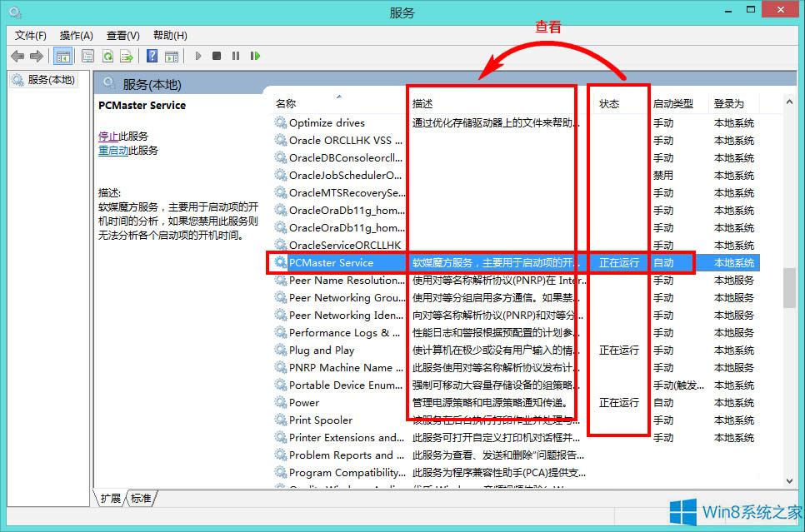Select the OracleServiceORCLLHK service icon
The width and height of the screenshot is (805, 532).
click(280, 245)
